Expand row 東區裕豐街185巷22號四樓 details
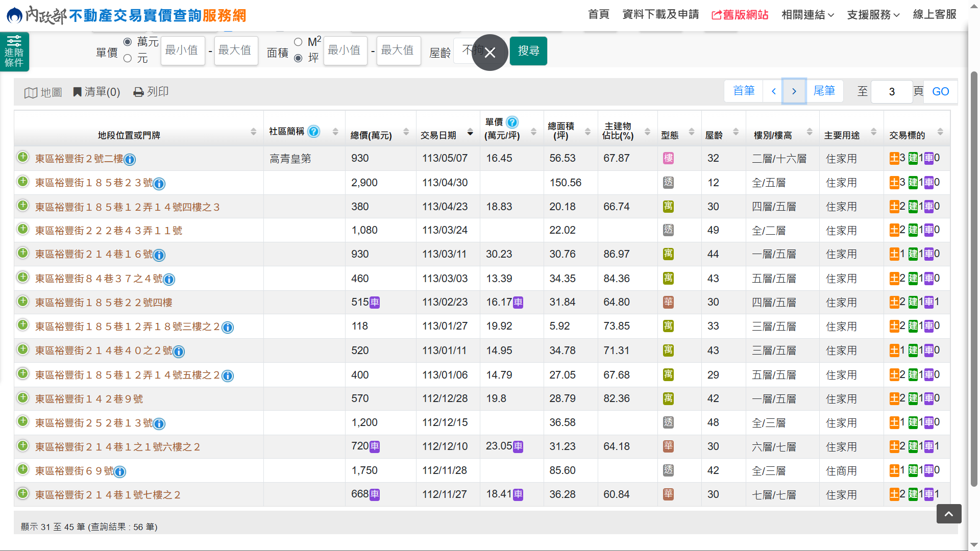Viewport: 980px width, 551px height. coord(22,301)
